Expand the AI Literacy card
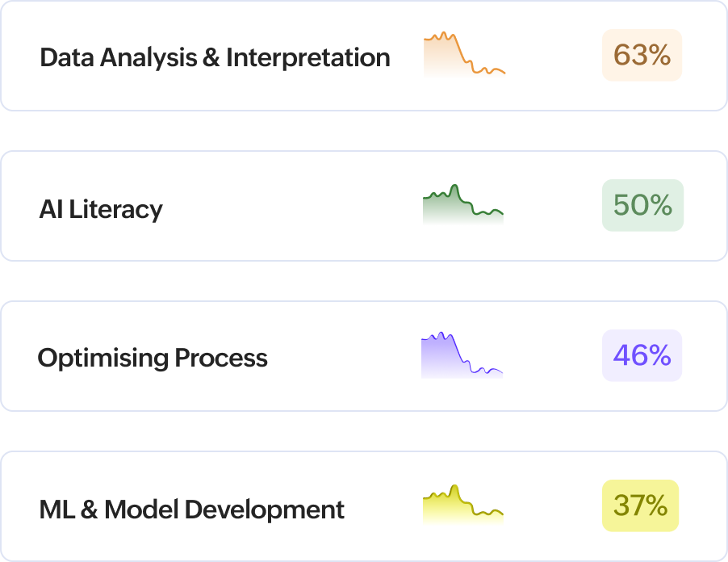 (364, 204)
